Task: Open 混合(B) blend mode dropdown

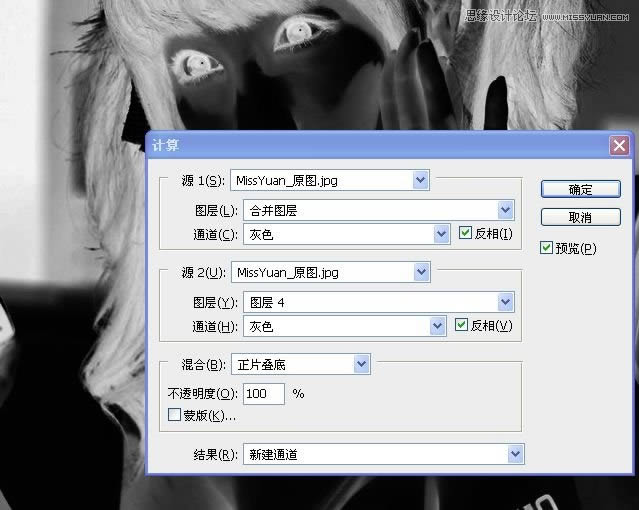Action: [x=301, y=364]
